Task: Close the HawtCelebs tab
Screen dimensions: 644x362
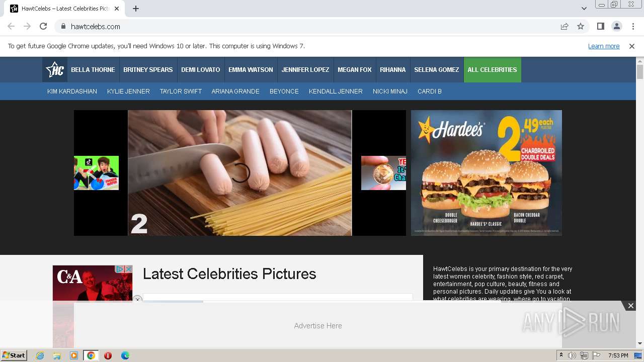Action: tap(117, 9)
